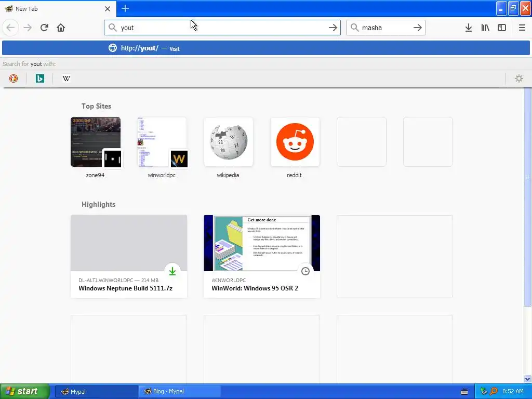Open the library icon
532x399 pixels.
485,28
